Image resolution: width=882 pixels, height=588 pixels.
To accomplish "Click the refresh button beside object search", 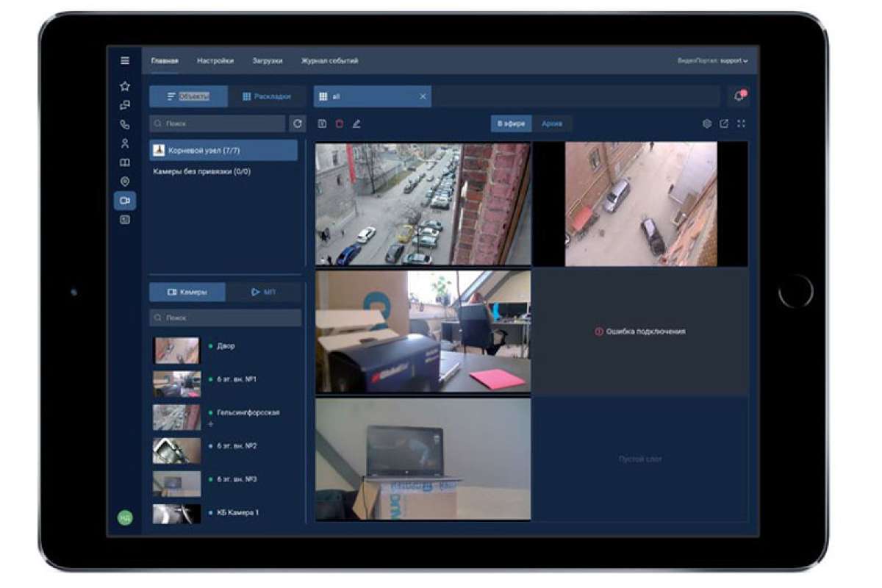I will 298,123.
